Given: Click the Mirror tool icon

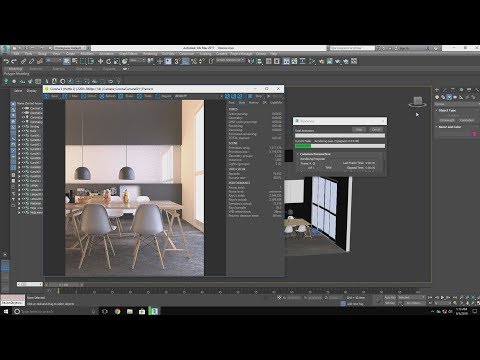Looking at the screenshot, I should click(x=251, y=61).
